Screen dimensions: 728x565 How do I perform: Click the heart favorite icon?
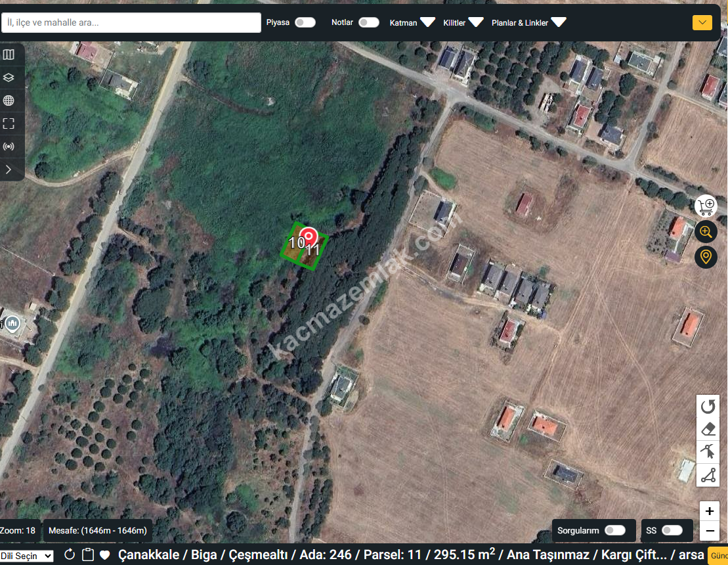[104, 555]
